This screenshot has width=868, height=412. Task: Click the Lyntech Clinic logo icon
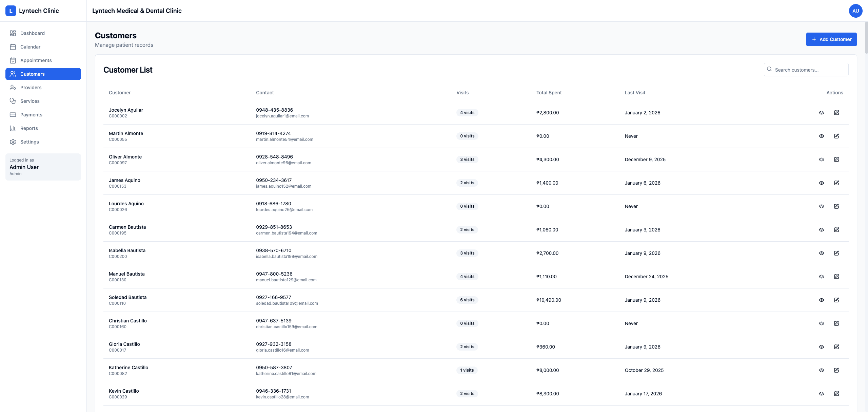pyautogui.click(x=11, y=11)
